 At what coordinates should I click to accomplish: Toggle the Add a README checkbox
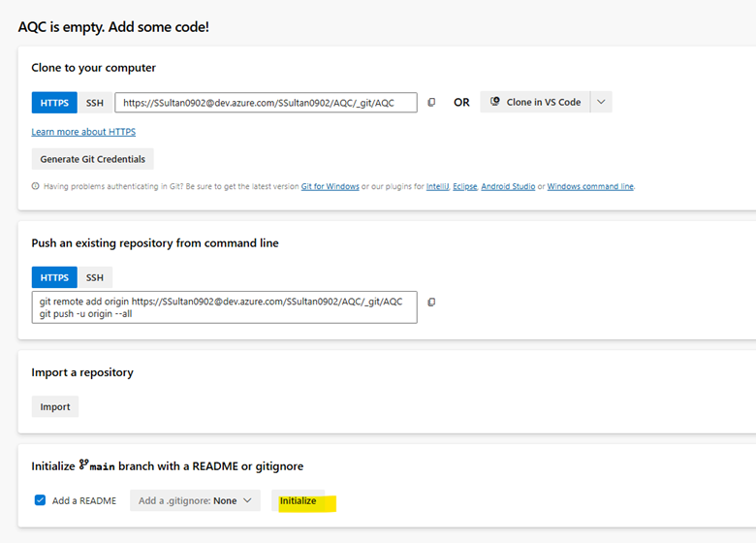point(40,500)
